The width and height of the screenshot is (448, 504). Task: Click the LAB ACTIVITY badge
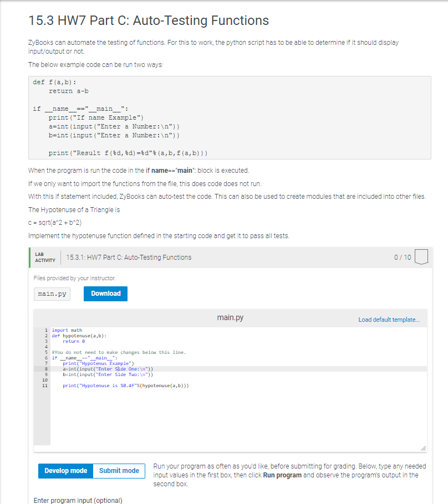point(45,257)
